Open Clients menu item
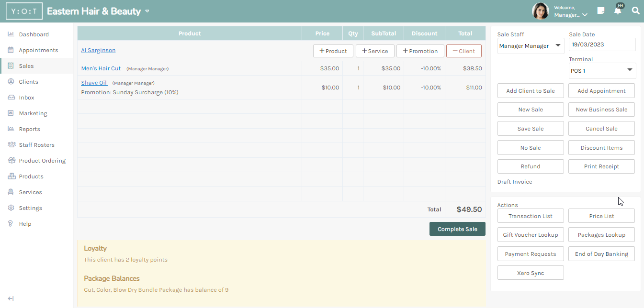The image size is (644, 308). tap(28, 82)
